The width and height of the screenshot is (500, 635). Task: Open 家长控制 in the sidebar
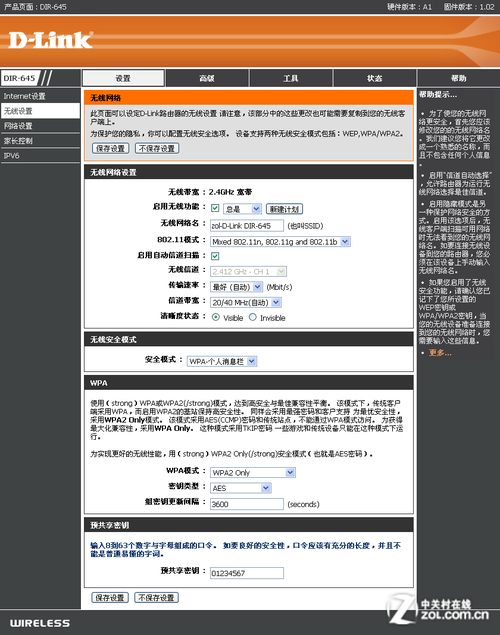click(x=40, y=141)
